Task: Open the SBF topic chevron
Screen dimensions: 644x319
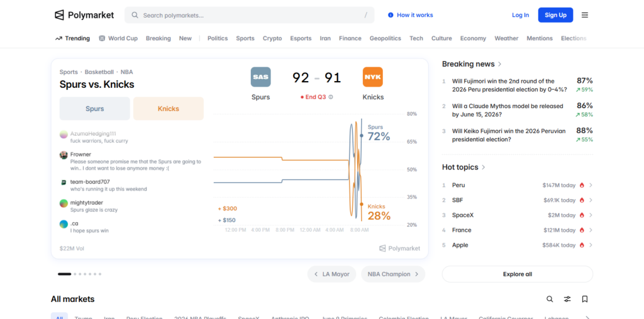Action: (x=591, y=200)
